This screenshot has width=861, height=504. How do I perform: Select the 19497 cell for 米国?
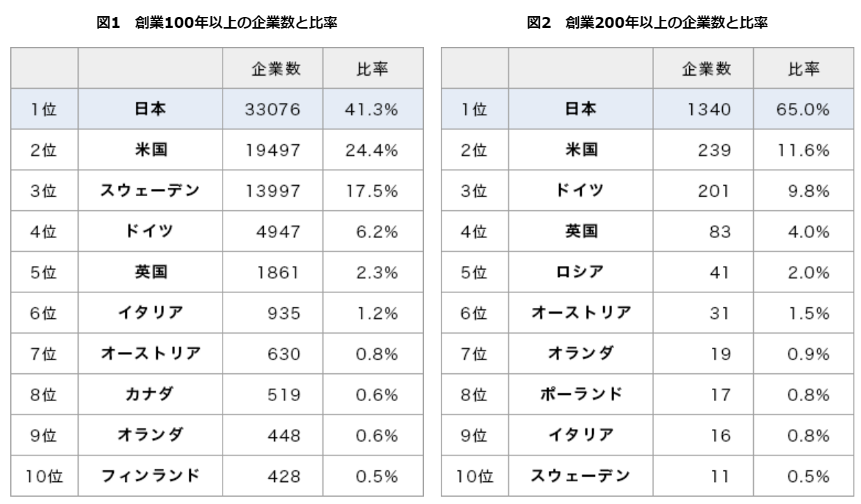pos(273,151)
